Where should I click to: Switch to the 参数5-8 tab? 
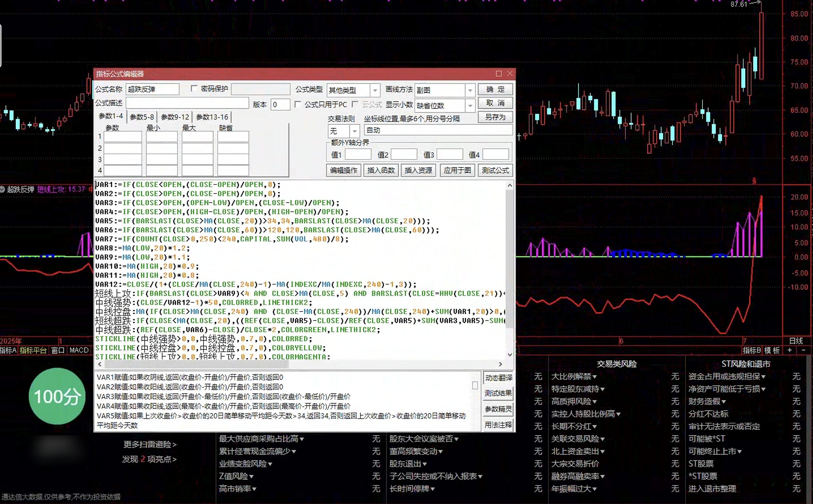tap(142, 117)
